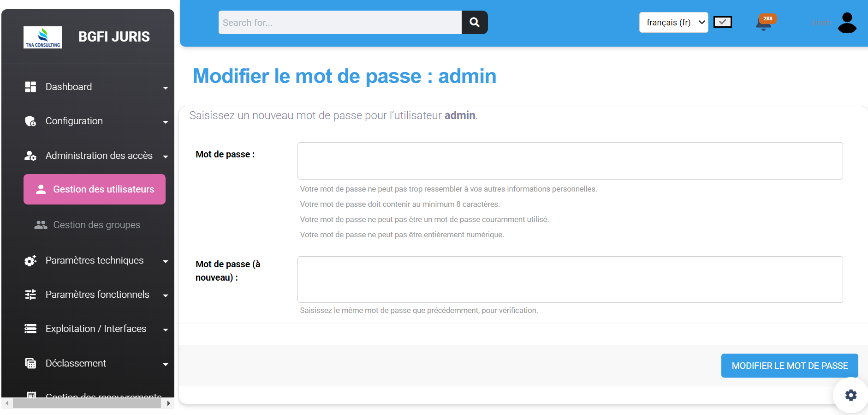
Task: Click the Exploitation / Interfaces server icon
Action: [x=30, y=329]
